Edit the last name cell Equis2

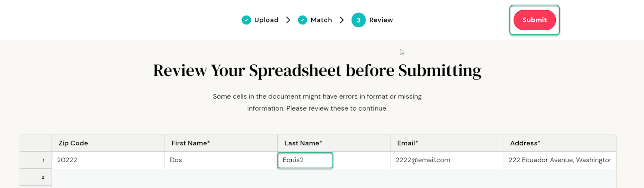coord(305,160)
